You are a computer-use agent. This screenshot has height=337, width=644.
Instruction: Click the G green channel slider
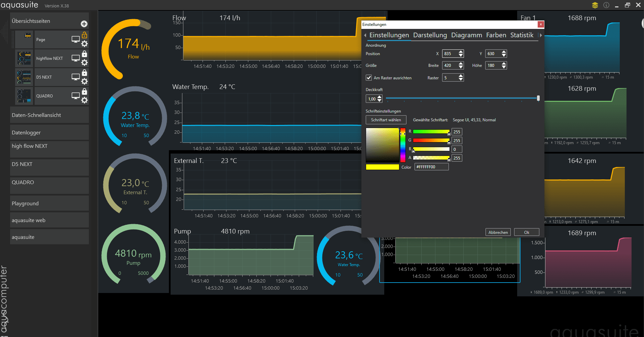[431, 140]
